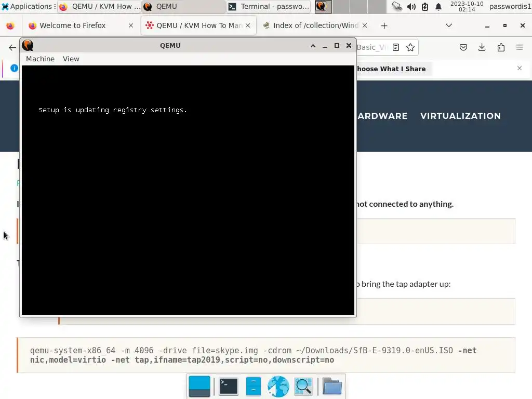Switch to QEMU / KVM How taskbar window
The image size is (532, 399).
[x=99, y=6]
